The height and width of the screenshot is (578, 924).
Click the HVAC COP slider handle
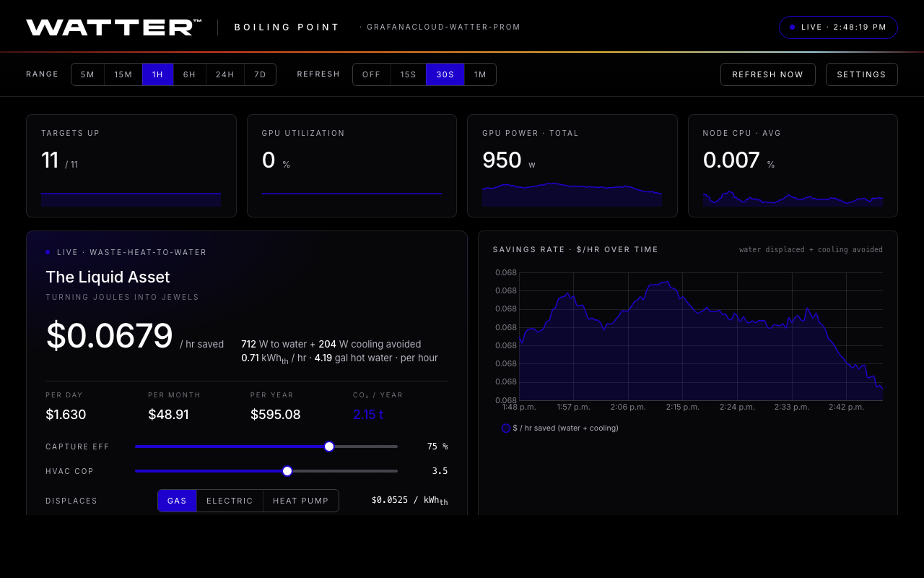click(x=287, y=471)
